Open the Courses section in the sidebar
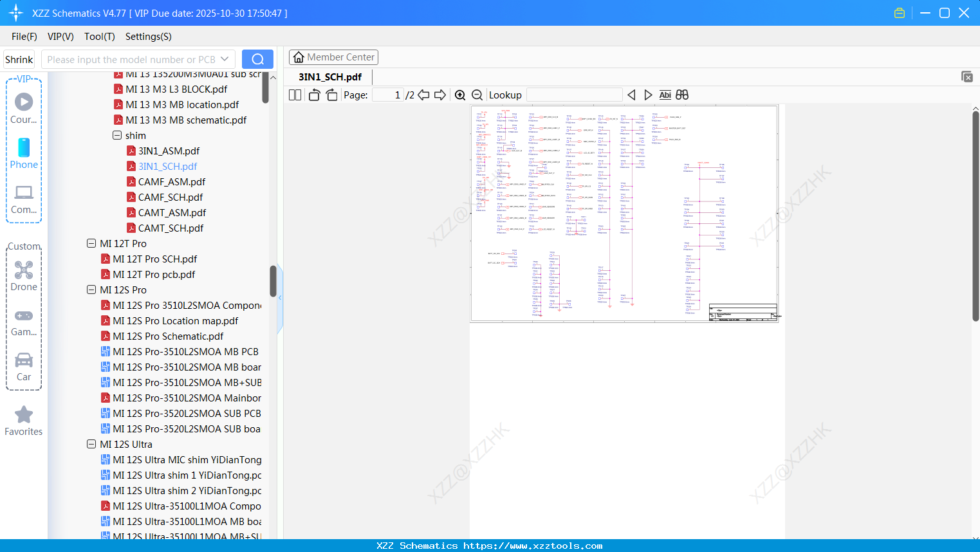Viewport: 980px width, 552px height. click(24, 108)
